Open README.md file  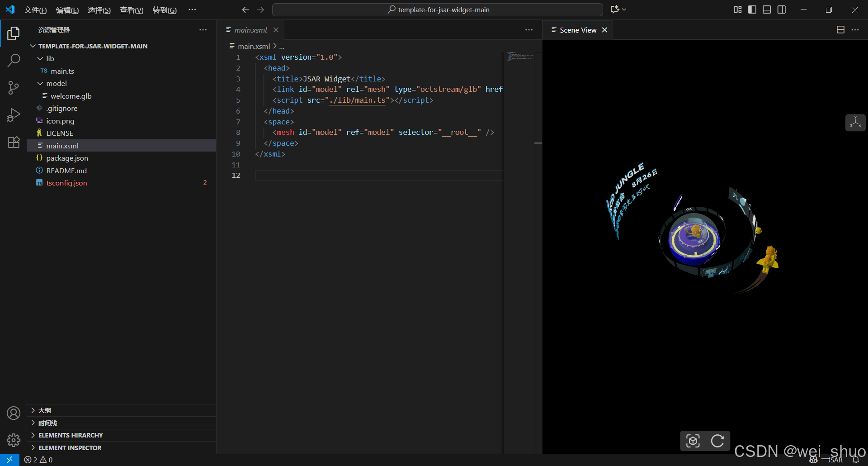click(x=121, y=171)
